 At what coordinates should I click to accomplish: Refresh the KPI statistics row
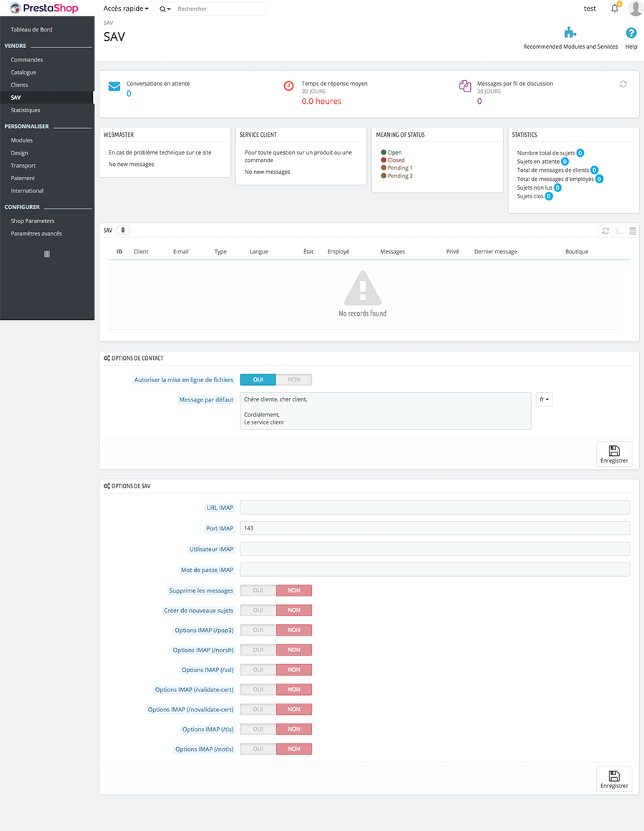[x=623, y=84]
